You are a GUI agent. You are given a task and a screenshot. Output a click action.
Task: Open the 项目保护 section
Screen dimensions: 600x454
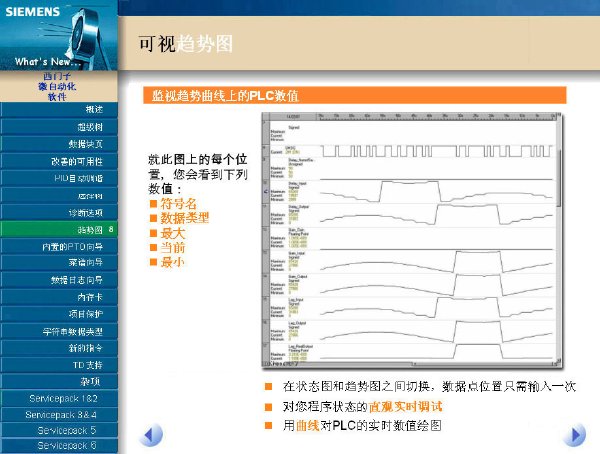click(59, 314)
